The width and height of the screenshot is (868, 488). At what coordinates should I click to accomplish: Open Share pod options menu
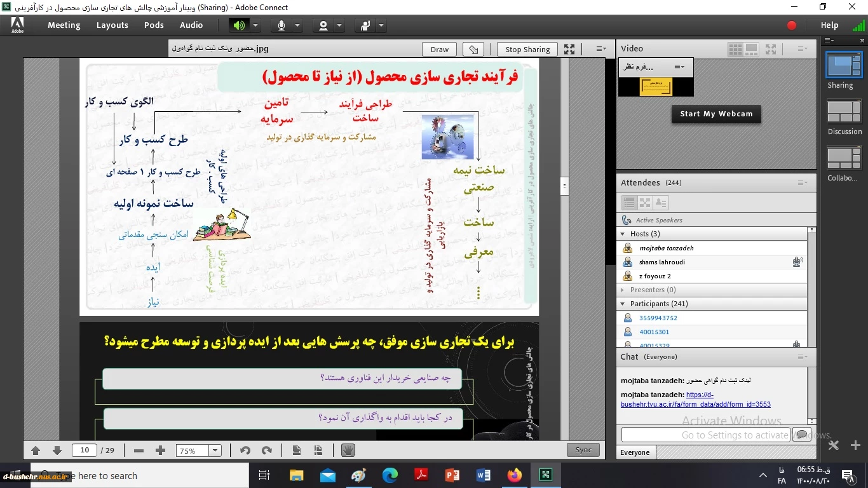600,49
